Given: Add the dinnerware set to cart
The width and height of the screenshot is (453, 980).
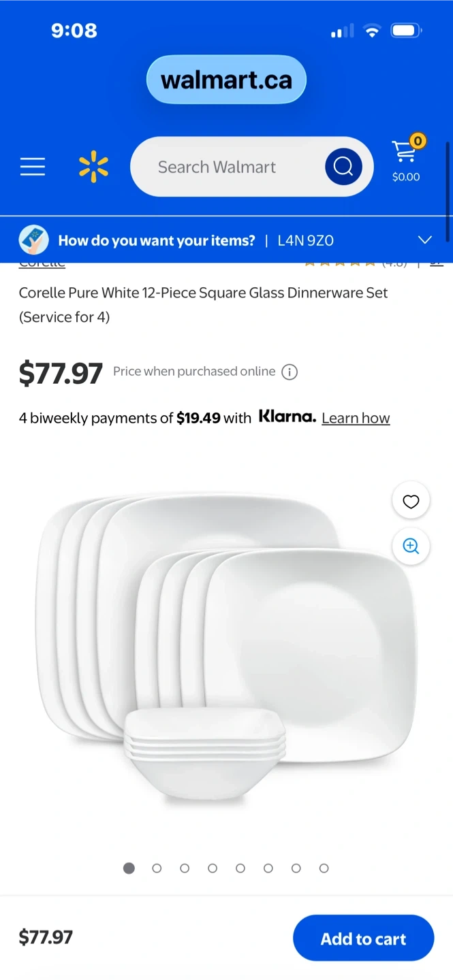Looking at the screenshot, I should pyautogui.click(x=363, y=938).
